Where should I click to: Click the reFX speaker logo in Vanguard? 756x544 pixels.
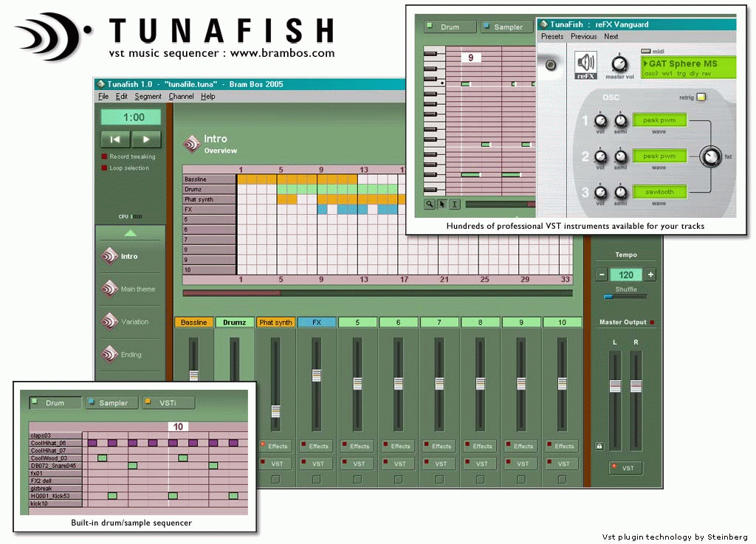tap(585, 65)
